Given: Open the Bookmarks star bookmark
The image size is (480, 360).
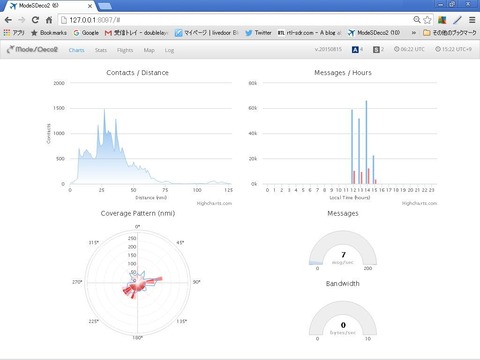Looking at the screenshot, I should click(49, 33).
